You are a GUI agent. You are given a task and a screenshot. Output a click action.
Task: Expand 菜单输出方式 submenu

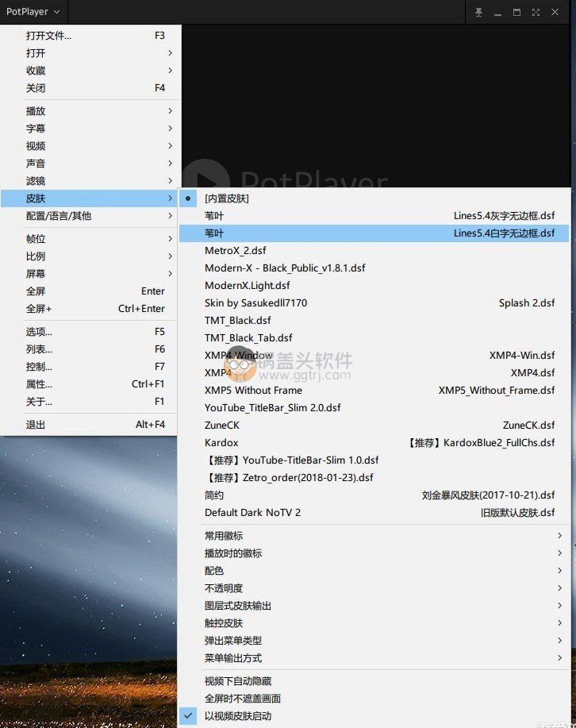tap(374, 658)
